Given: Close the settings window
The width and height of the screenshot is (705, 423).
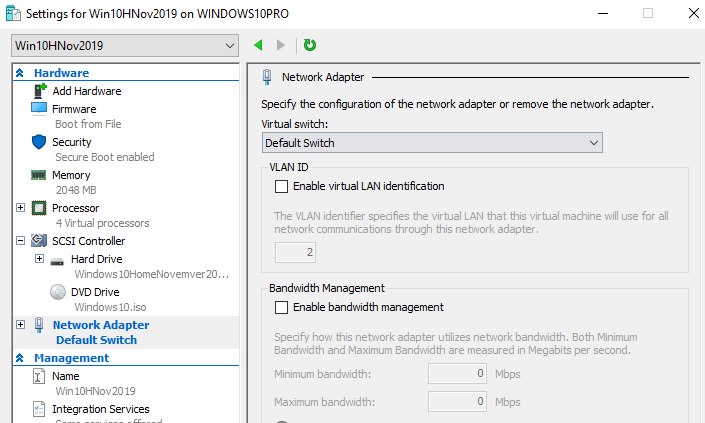Looking at the screenshot, I should (694, 13).
